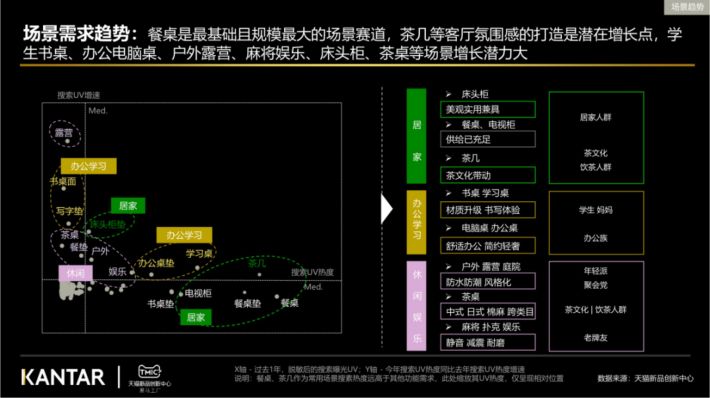Image resolution: width=710 pixels, height=398 pixels.
Task: Click the arrow bullet beside 床头柜
Action: click(448, 94)
